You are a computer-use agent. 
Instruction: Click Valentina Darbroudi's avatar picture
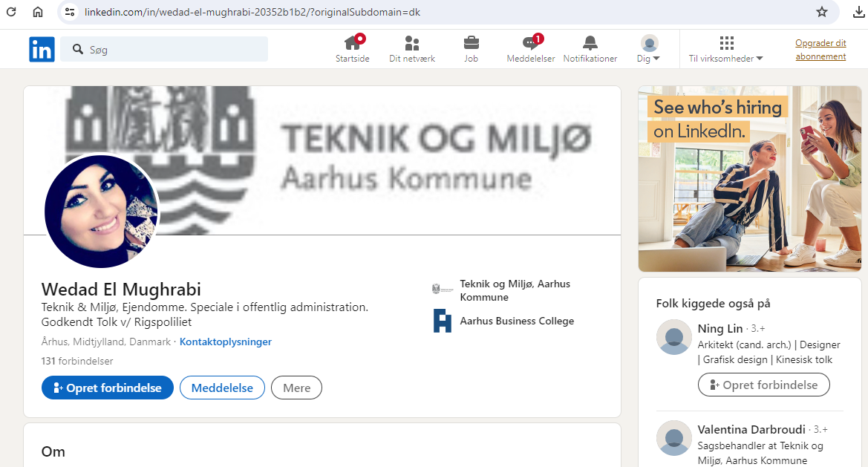pos(673,438)
